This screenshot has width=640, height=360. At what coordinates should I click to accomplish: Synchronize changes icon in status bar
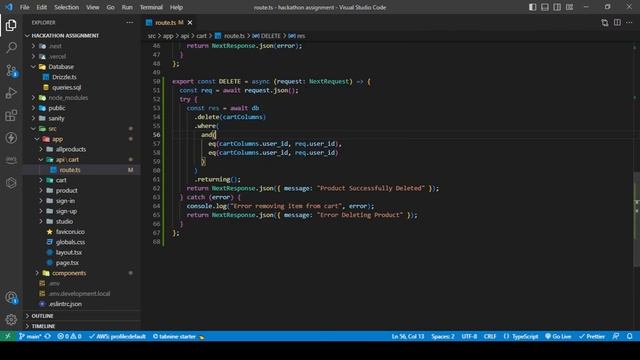click(48, 336)
